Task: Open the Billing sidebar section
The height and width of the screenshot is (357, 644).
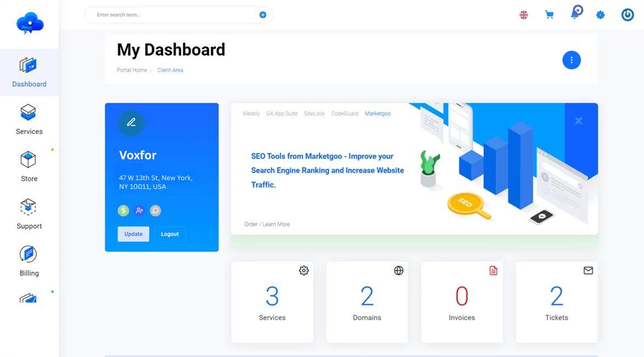Action: [29, 261]
